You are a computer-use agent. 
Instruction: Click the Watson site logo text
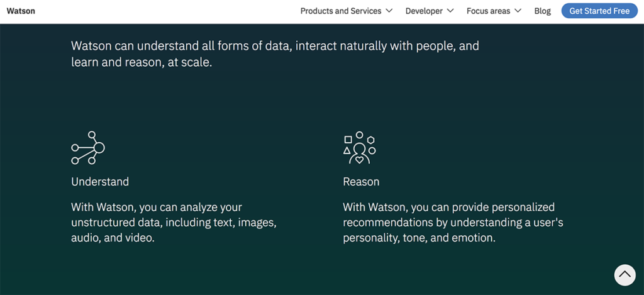pos(21,11)
